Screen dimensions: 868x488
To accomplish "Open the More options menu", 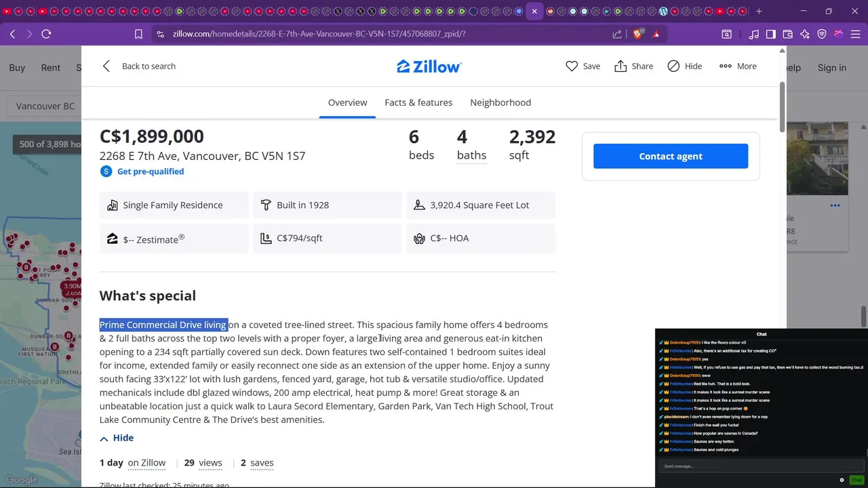I will click(738, 66).
